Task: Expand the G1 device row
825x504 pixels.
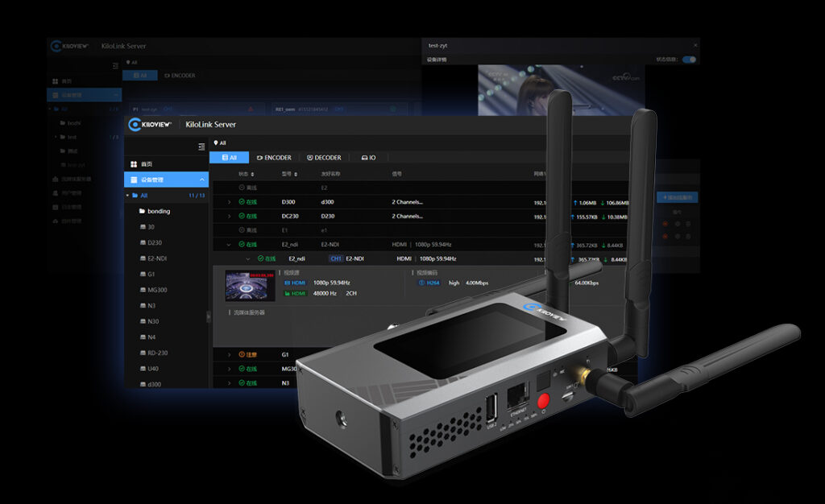Action: [229, 355]
